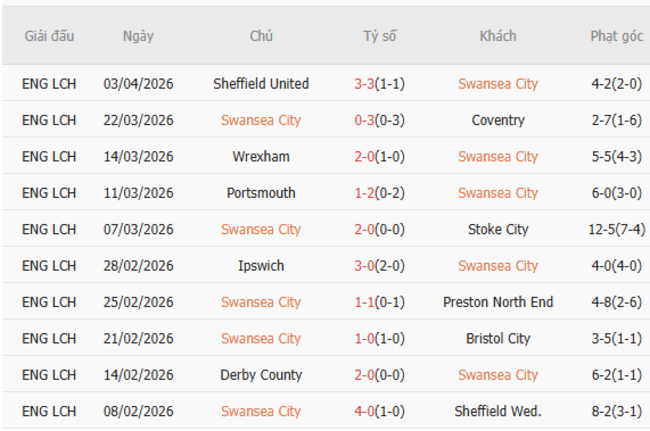The width and height of the screenshot is (650, 431).
Task: Open the Sheffield Wed. team link
Action: pyautogui.click(x=498, y=411)
